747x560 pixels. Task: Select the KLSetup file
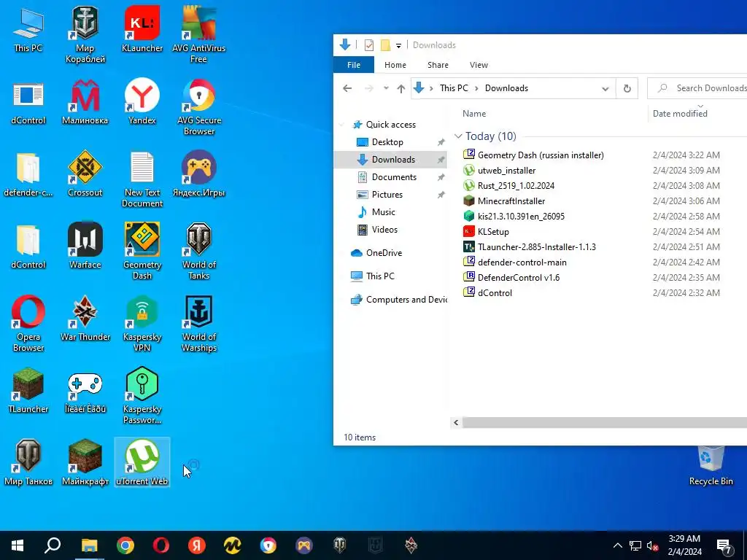492,232
